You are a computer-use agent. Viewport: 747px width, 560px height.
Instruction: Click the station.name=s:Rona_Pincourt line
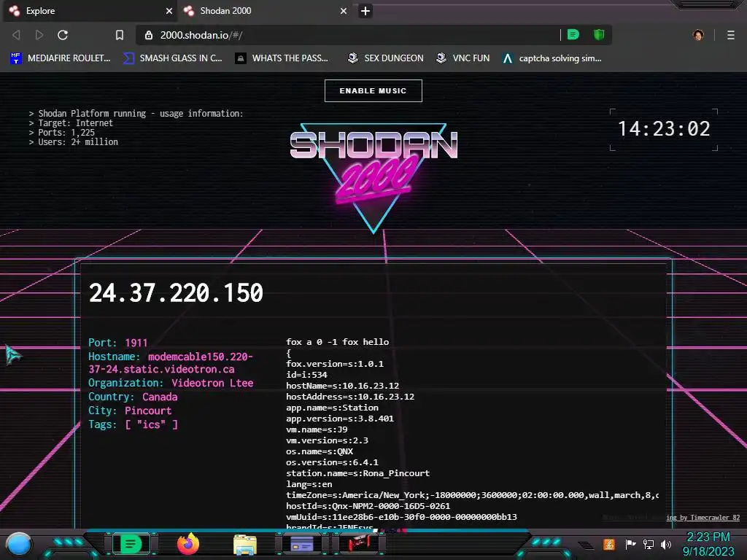(357, 473)
